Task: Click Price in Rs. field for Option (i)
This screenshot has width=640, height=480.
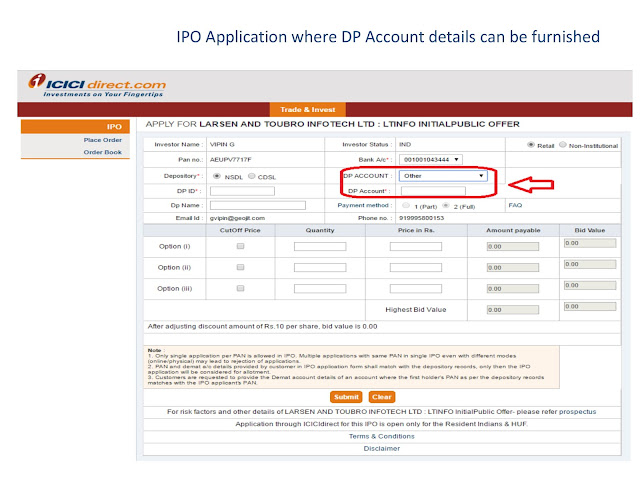Action: tap(416, 247)
